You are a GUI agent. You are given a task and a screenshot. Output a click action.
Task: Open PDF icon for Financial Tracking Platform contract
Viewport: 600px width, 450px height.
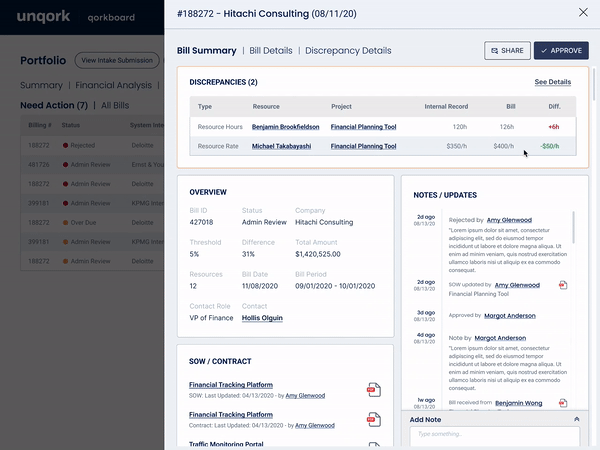pyautogui.click(x=374, y=419)
